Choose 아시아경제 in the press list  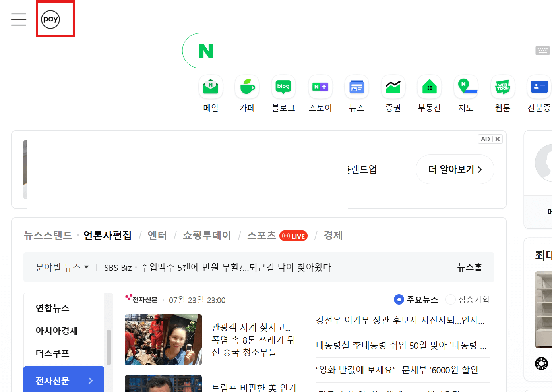coord(57,331)
